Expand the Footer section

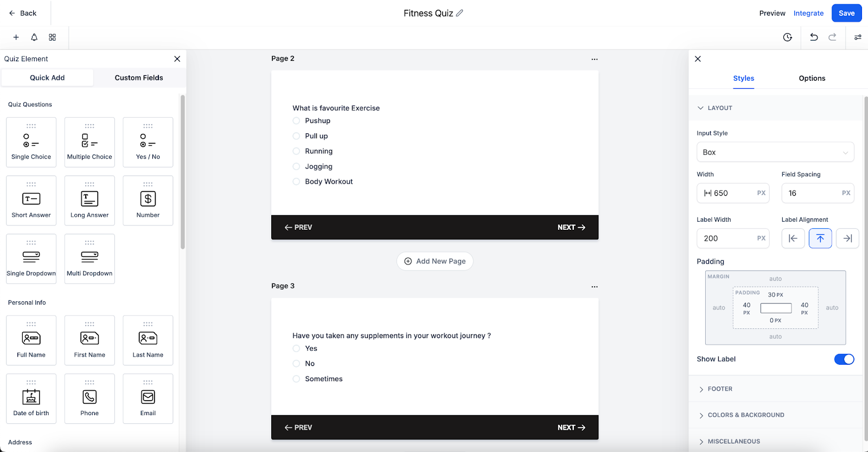point(720,389)
